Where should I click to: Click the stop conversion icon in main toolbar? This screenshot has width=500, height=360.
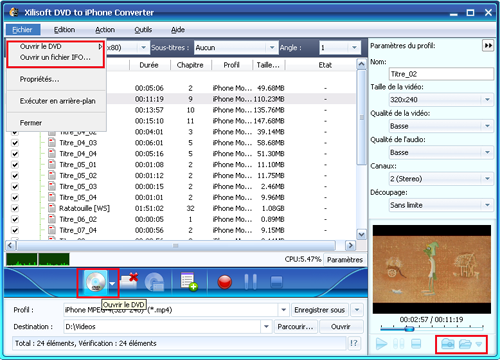(x=276, y=282)
